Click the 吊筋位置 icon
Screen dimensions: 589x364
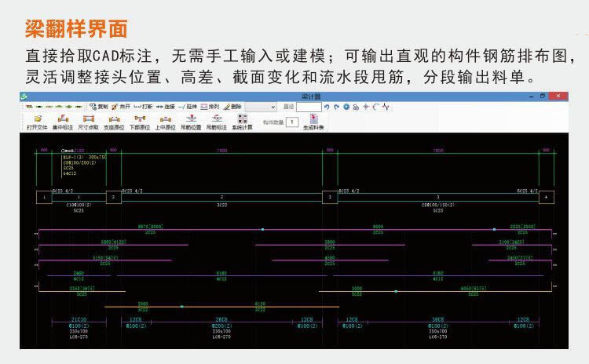tap(191, 122)
